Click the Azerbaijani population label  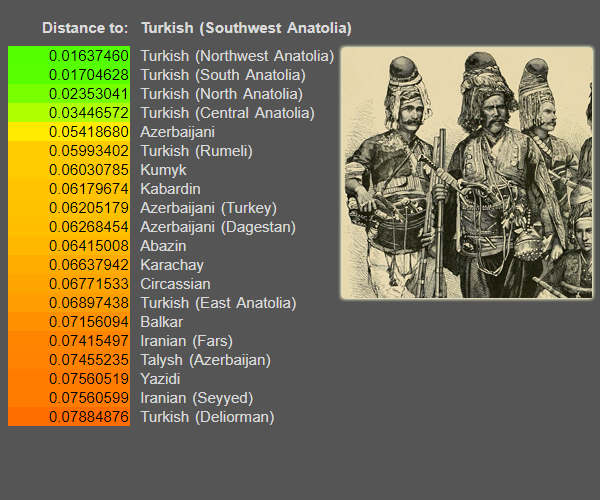point(177,132)
